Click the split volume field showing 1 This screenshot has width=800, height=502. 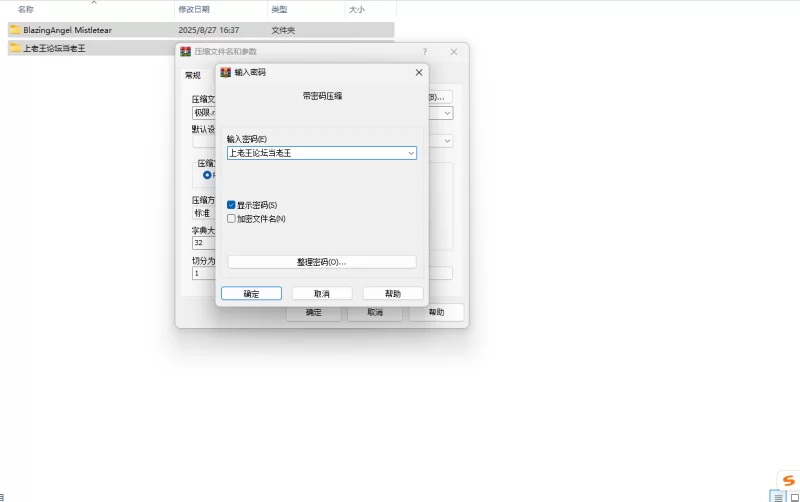[x=204, y=273]
